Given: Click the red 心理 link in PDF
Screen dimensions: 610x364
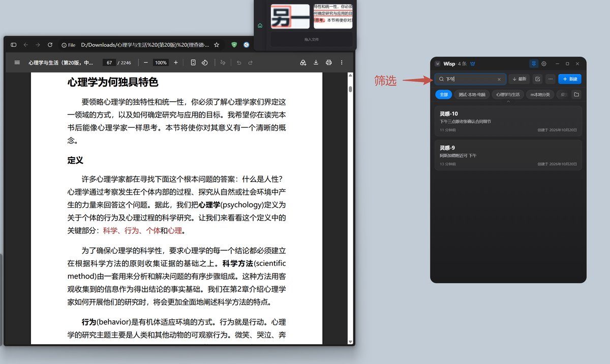Looking at the screenshot, I should (175, 230).
